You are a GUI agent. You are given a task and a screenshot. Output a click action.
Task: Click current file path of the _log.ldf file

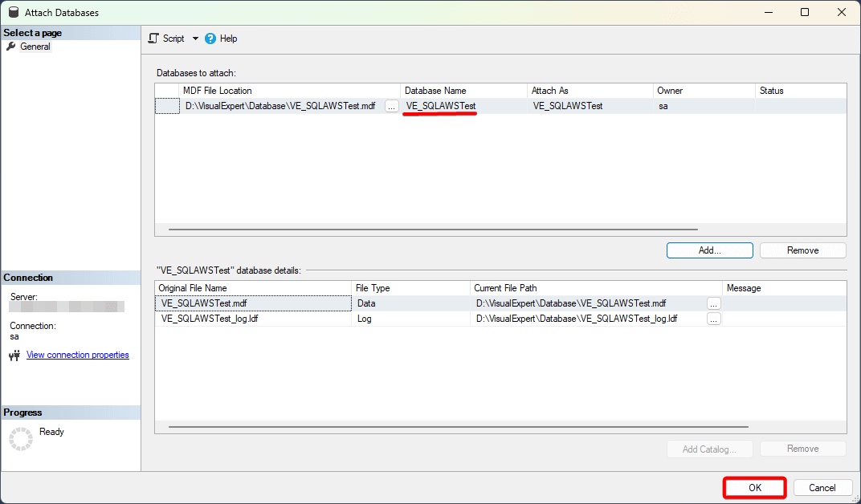click(588, 319)
